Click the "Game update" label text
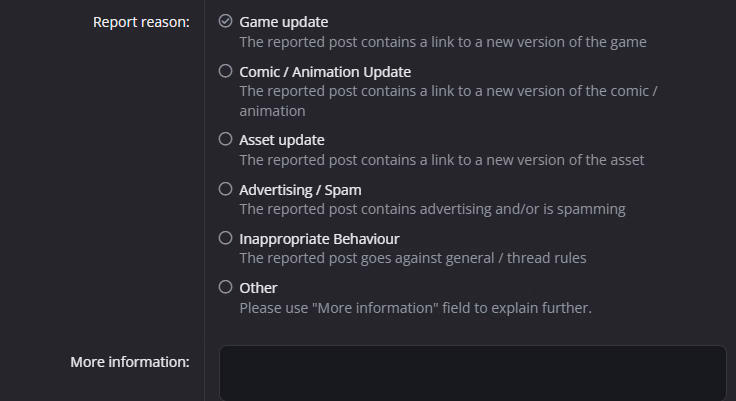Viewport: 736px width, 401px height. pyautogui.click(x=283, y=22)
